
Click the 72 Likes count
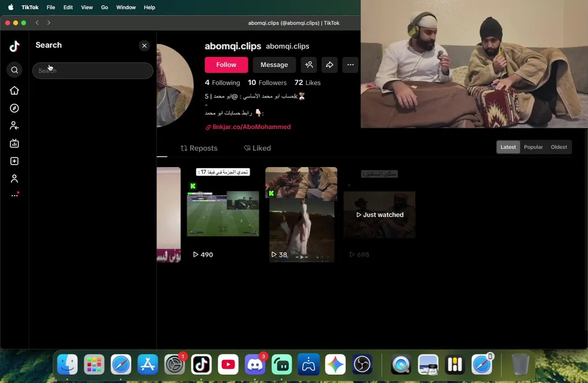coord(308,83)
